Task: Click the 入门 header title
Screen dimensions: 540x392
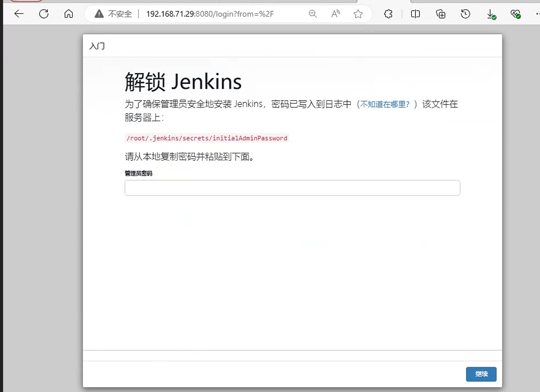Action: 97,46
